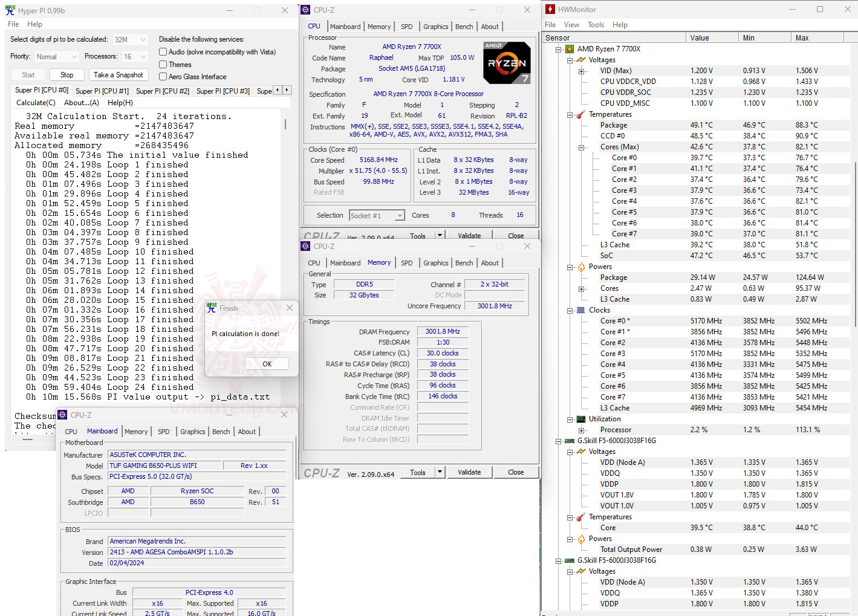Expand the Utilization Processor row
The width and height of the screenshot is (858, 616).
(581, 430)
